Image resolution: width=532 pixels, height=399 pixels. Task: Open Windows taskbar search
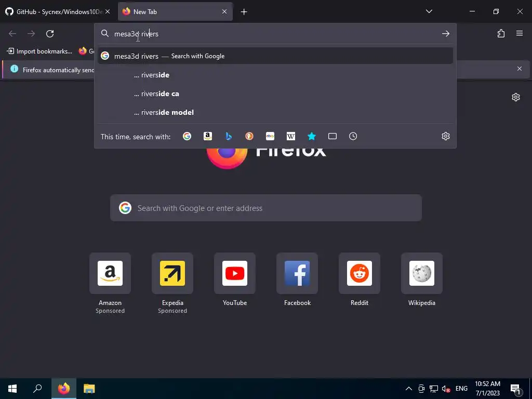tap(37, 389)
